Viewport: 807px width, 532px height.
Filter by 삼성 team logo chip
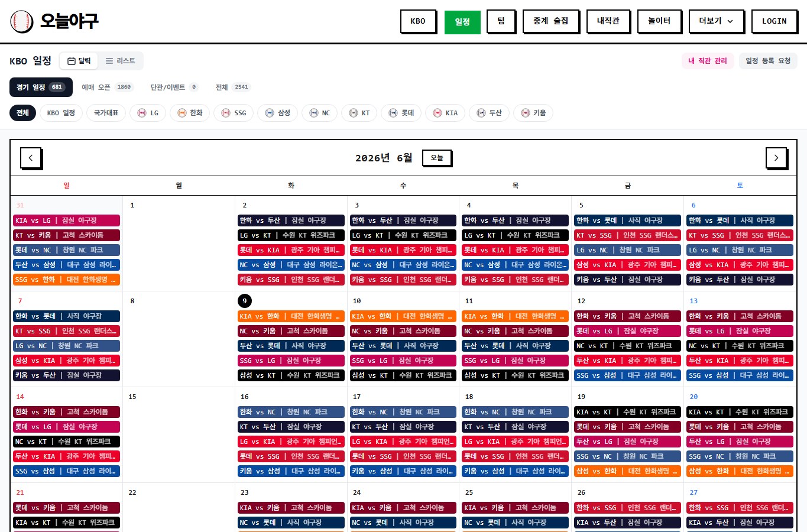click(277, 113)
